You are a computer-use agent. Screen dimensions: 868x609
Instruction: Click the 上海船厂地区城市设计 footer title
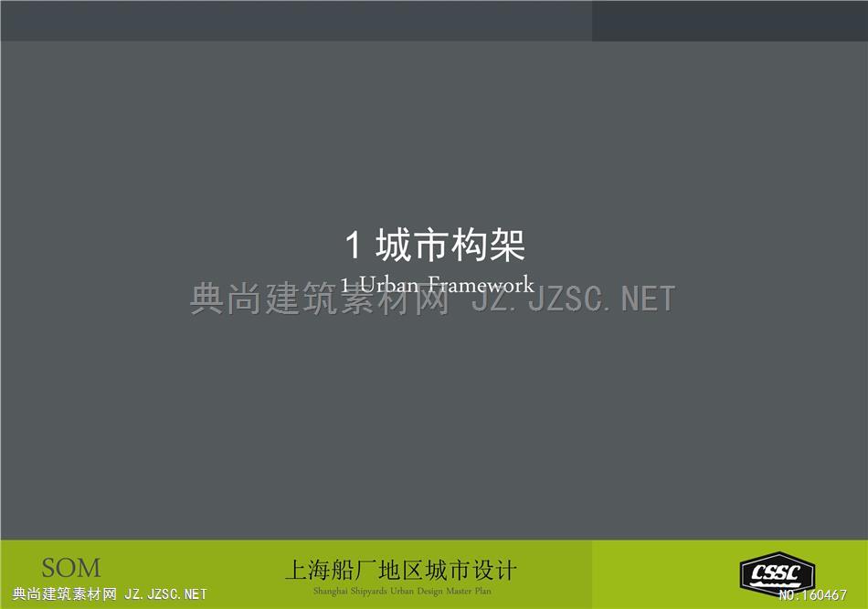click(401, 571)
